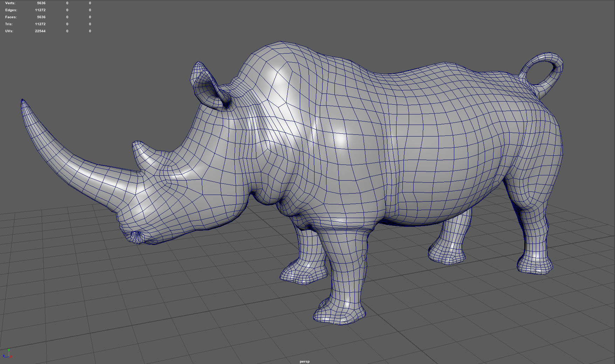
Task: Select the rhino's nostril on the snout
Action: [x=137, y=237]
